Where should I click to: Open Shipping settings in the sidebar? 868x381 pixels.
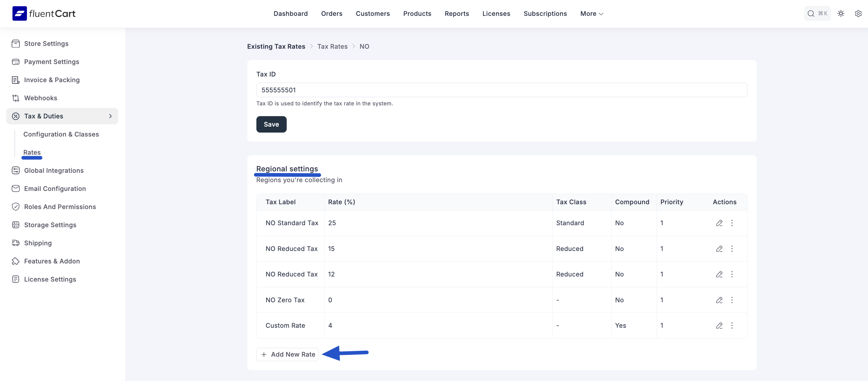click(38, 243)
